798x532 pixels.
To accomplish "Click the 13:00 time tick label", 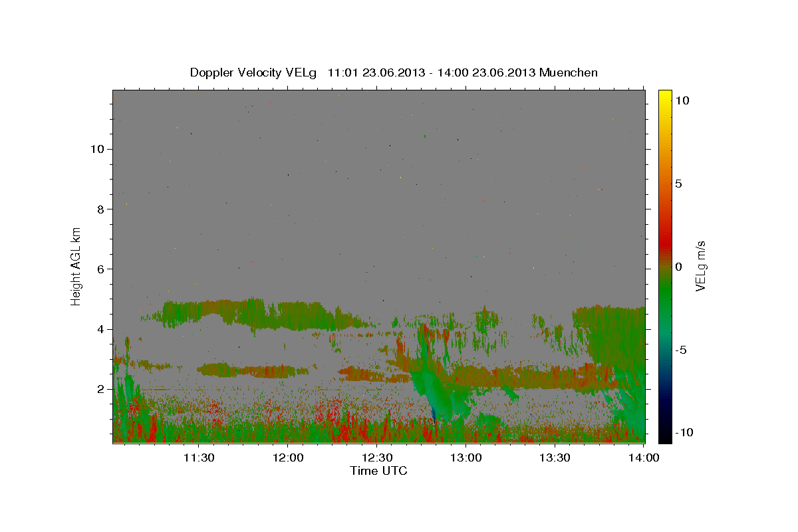I will pos(466,458).
